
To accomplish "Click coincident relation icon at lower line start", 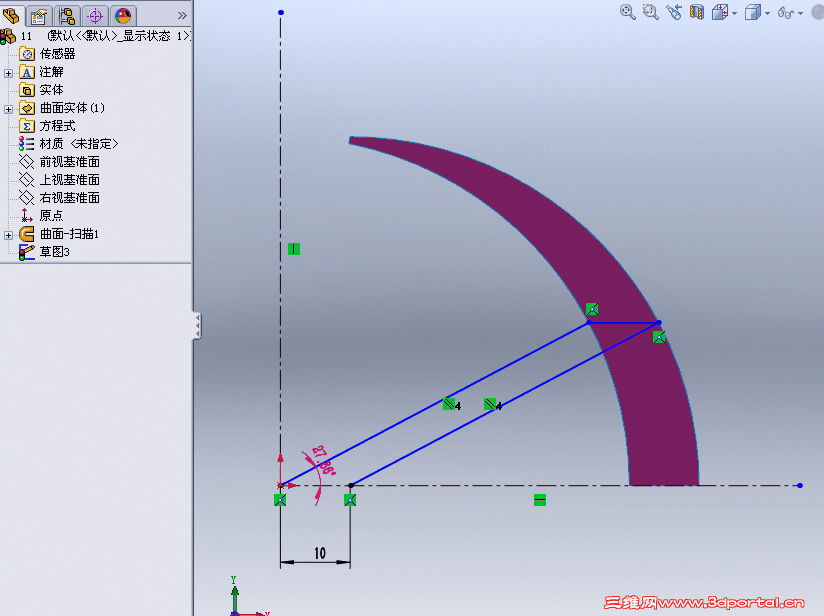I will 350,500.
